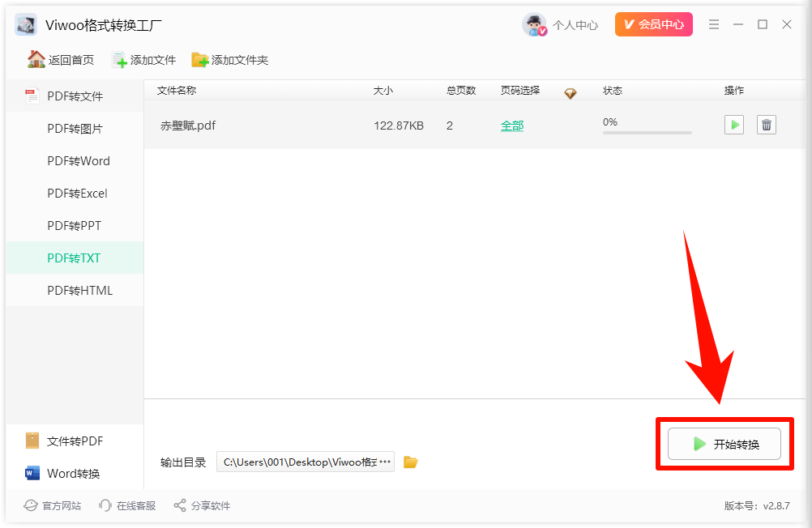Expand the PDF转文件 category

tap(75, 96)
